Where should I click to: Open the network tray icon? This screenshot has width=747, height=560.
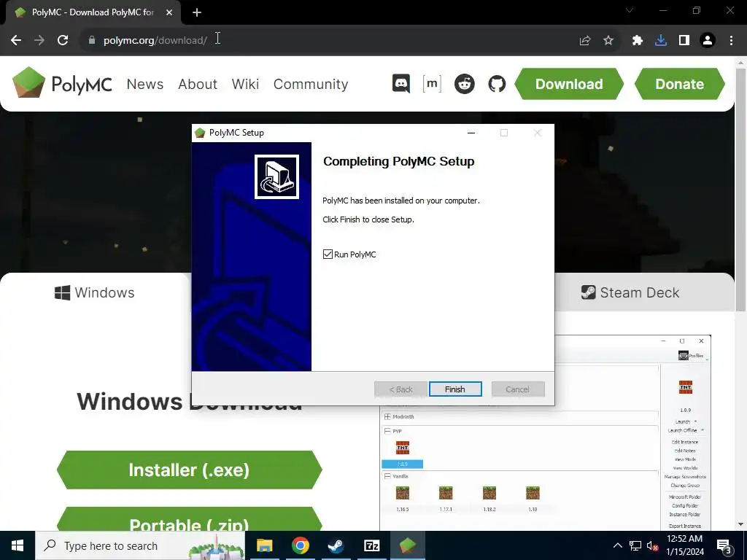635,545
